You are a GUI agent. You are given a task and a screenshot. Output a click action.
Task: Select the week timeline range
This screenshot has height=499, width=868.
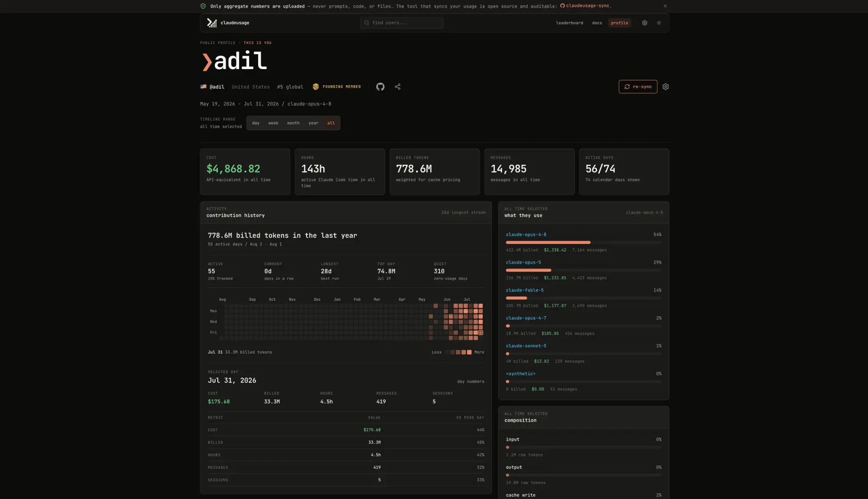pos(273,123)
